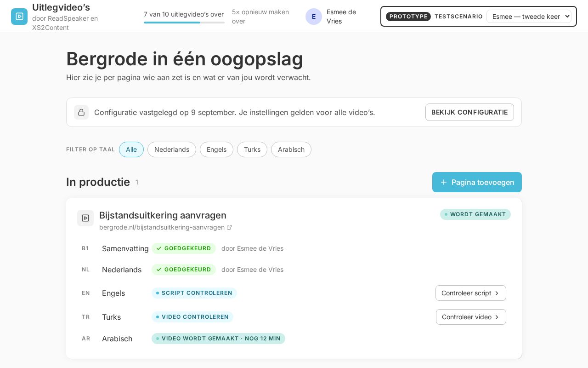This screenshot has width=588, height=368.
Task: Filter pages by Engels
Action: pyautogui.click(x=216, y=149)
